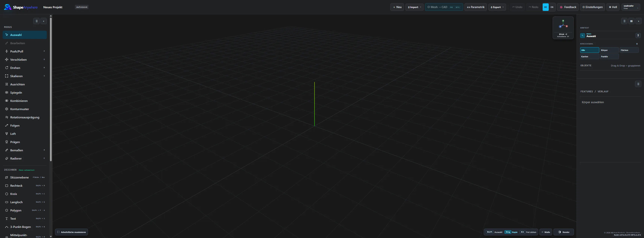Screen dimensions: 644x238
Task: Switch language to EN
Action: pos(552,7)
